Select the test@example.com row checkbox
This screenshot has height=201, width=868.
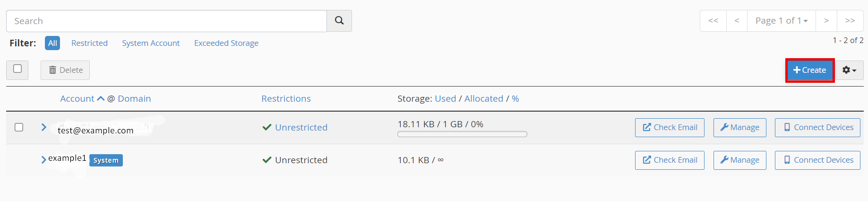19,127
